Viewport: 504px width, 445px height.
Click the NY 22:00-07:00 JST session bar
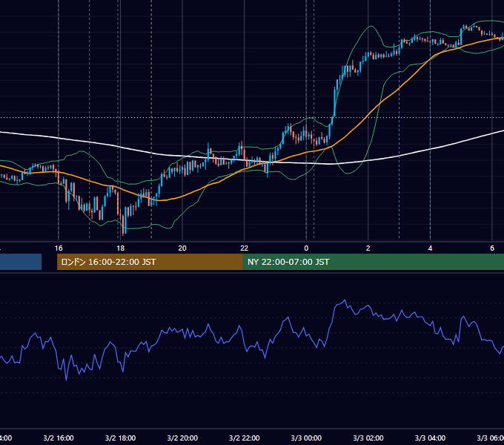click(x=373, y=262)
